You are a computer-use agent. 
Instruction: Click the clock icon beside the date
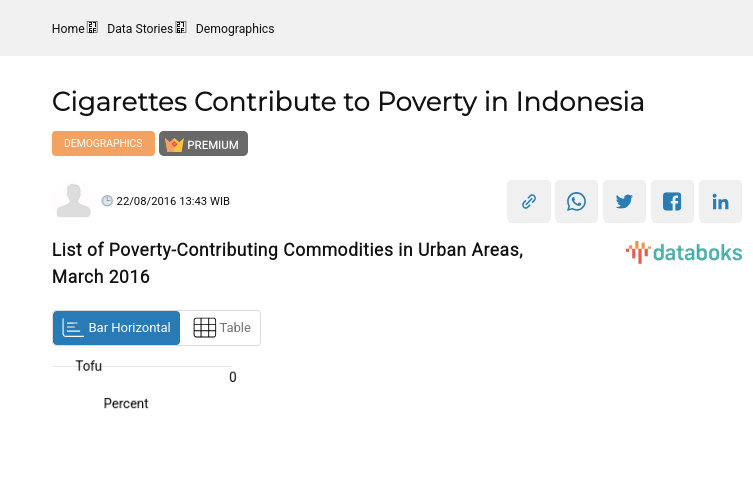pyautogui.click(x=108, y=201)
